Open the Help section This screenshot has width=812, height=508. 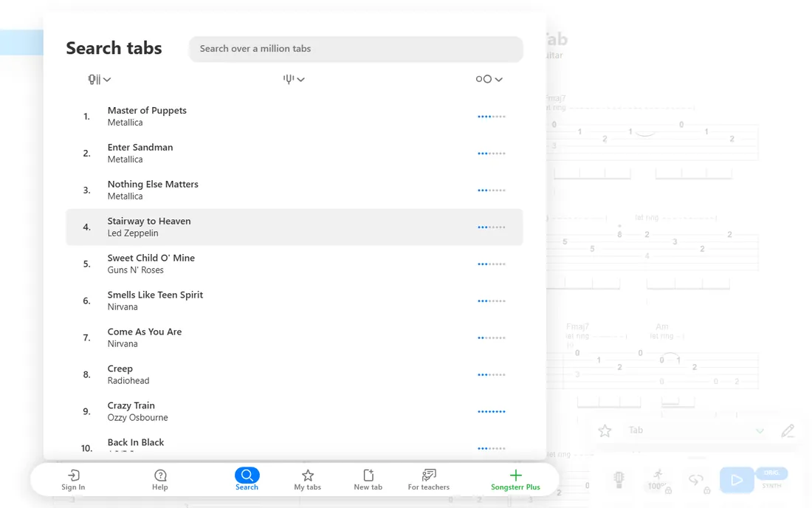[x=160, y=479]
